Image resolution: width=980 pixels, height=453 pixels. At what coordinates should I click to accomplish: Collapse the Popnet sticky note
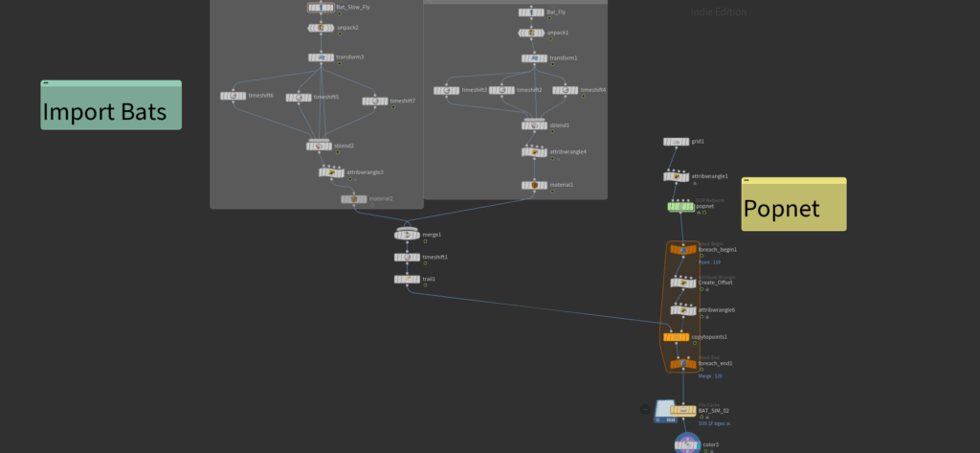click(x=746, y=180)
